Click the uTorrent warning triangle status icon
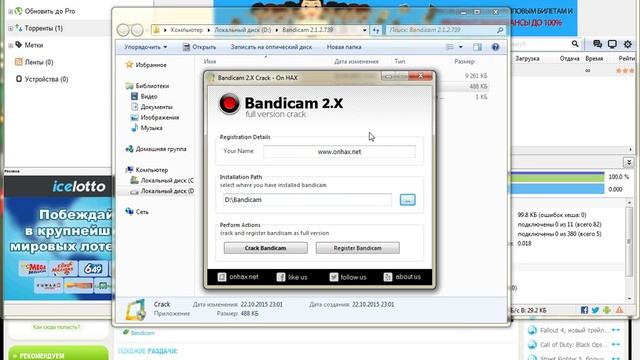 pyautogui.click(x=619, y=310)
